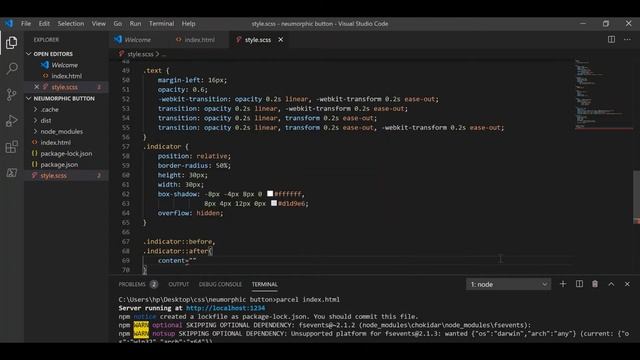This screenshot has width=640, height=360.
Task: Open the Edit menu
Action: click(x=44, y=24)
